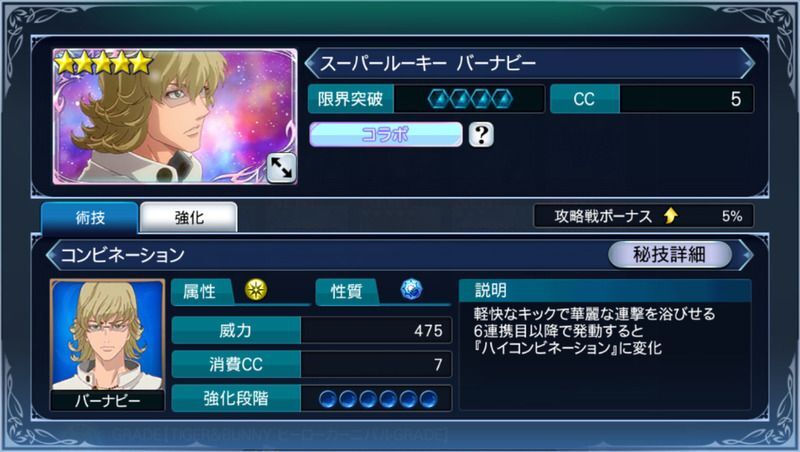
Task: Expand the character card artwork
Action: 281,167
